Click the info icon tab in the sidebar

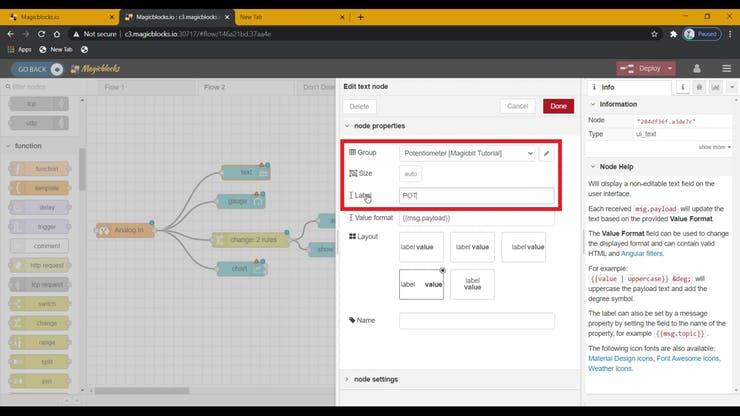[683, 87]
